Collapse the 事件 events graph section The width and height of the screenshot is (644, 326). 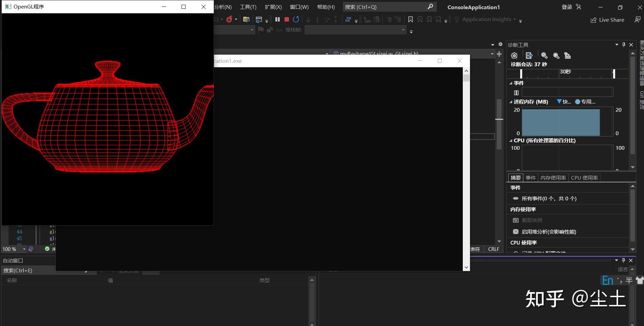coord(511,83)
